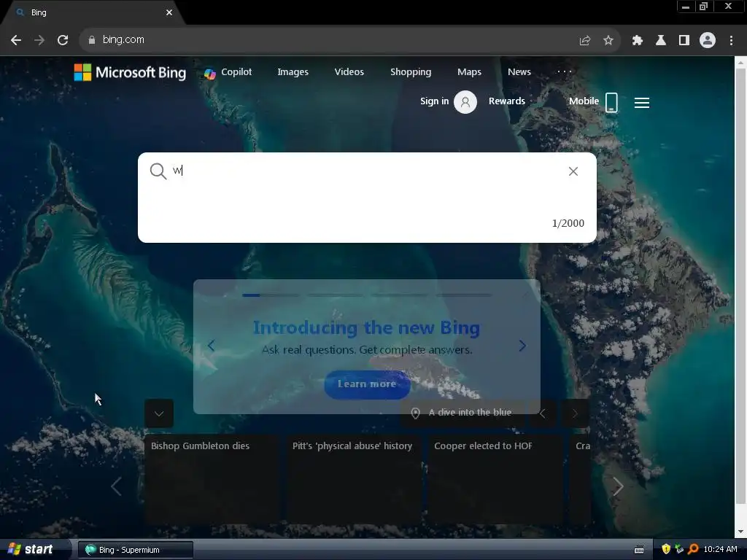Go back using browser back arrow
Viewport: 747px width, 560px height.
[16, 40]
